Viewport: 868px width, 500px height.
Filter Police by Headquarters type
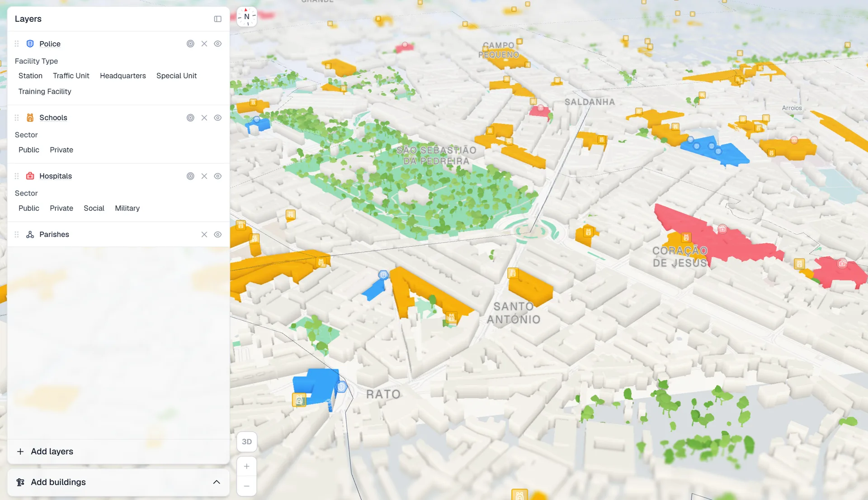(x=123, y=76)
